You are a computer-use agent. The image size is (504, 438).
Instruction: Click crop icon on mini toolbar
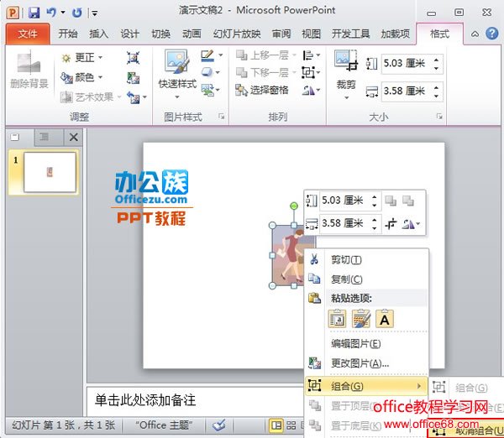[391, 224]
